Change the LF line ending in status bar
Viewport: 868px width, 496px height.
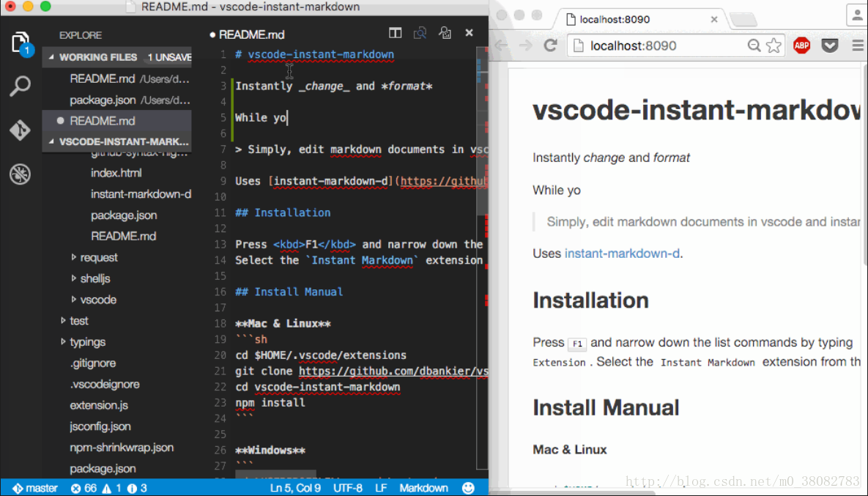(x=381, y=488)
